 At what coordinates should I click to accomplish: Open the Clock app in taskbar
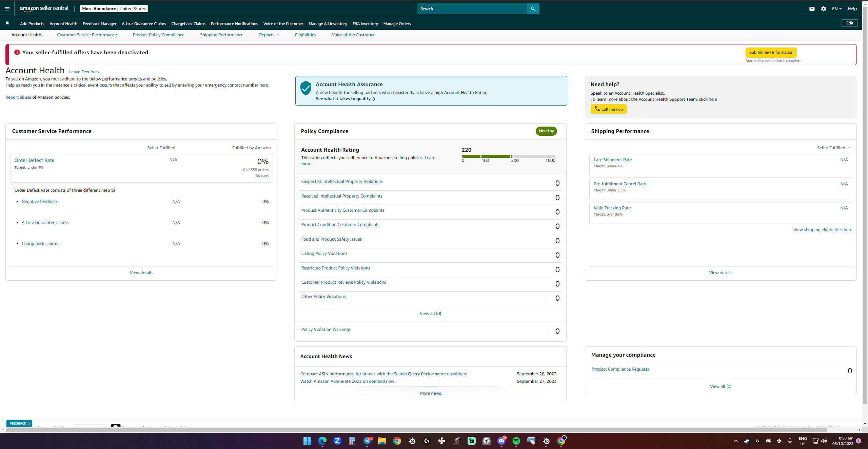(487, 441)
